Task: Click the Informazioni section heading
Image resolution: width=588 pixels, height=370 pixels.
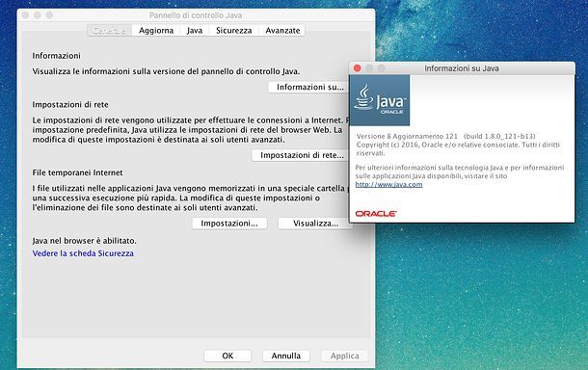Action: [56, 56]
